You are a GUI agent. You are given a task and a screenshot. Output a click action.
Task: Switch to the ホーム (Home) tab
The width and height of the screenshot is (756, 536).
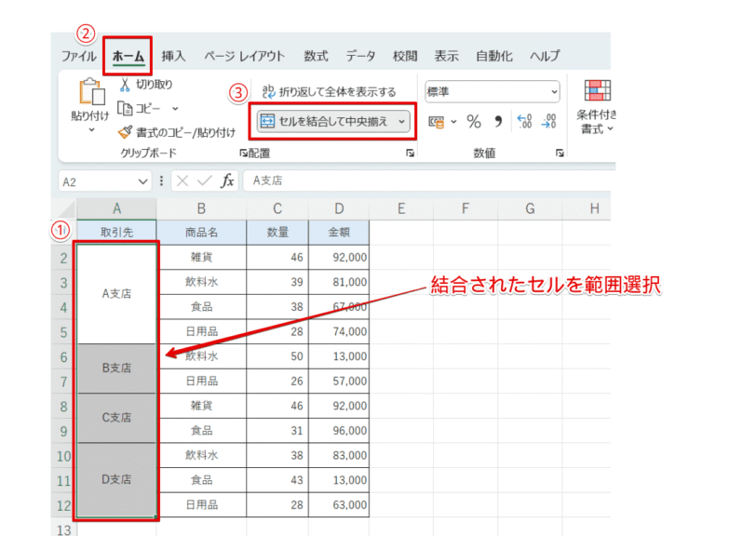point(128,57)
